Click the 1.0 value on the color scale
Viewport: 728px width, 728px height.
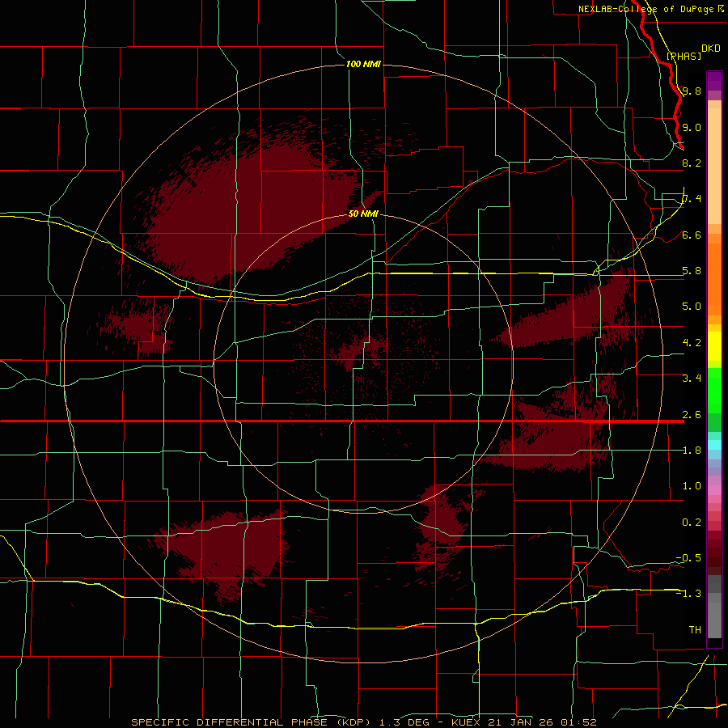(692, 486)
